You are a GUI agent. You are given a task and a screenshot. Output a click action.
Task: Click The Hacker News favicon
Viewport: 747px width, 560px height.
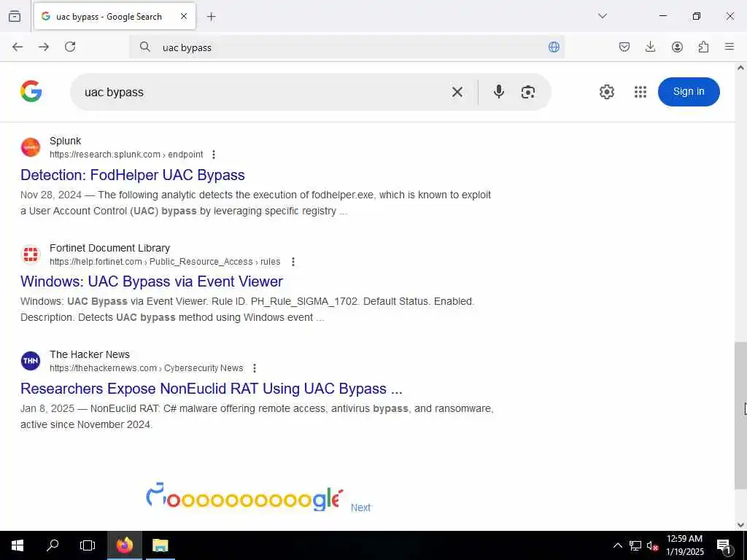[31, 361]
